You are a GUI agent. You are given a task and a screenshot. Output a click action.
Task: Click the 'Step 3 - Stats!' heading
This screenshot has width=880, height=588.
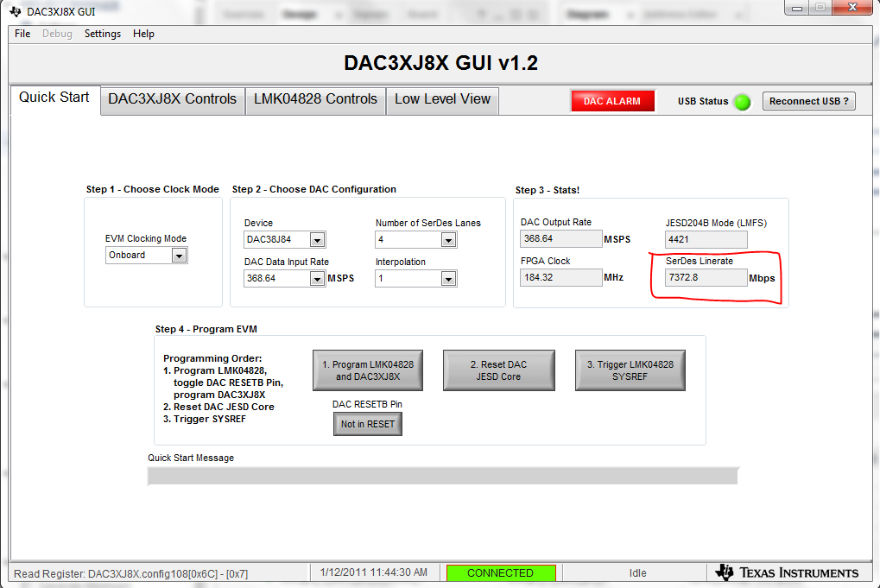[x=548, y=190]
